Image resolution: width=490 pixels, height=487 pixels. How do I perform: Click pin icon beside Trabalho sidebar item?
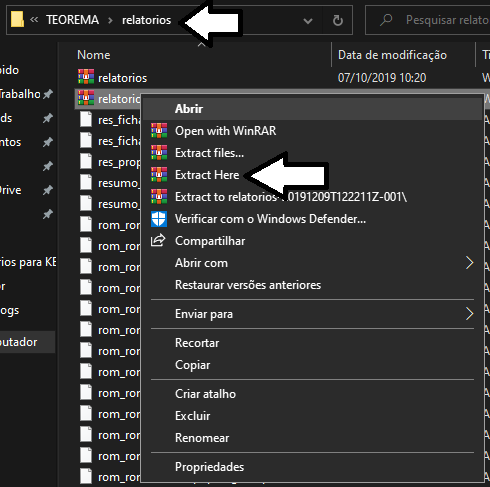(48, 94)
